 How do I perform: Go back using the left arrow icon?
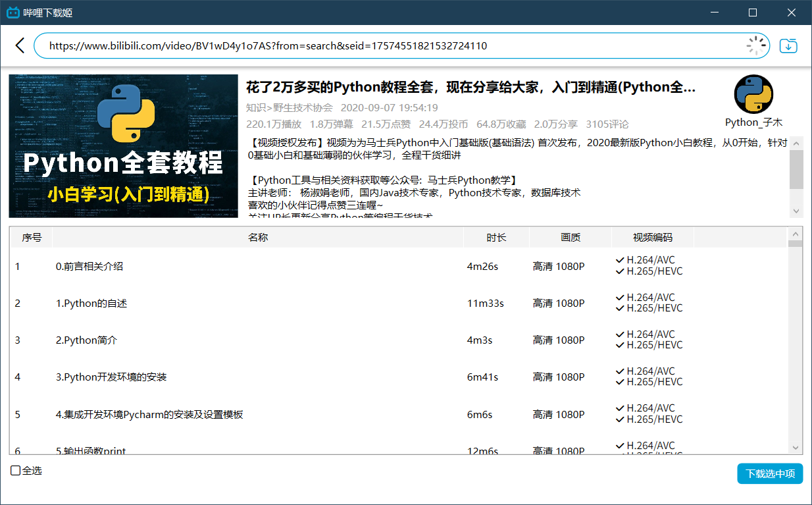click(20, 45)
